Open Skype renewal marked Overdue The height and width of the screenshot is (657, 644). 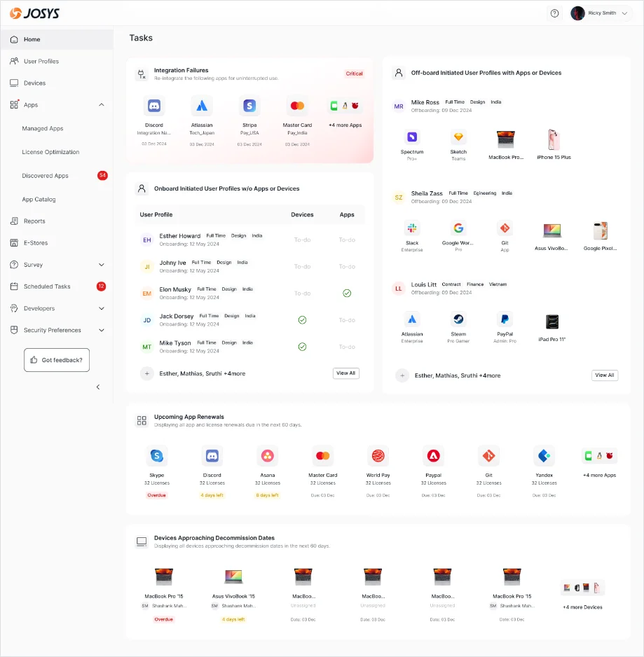tap(157, 456)
